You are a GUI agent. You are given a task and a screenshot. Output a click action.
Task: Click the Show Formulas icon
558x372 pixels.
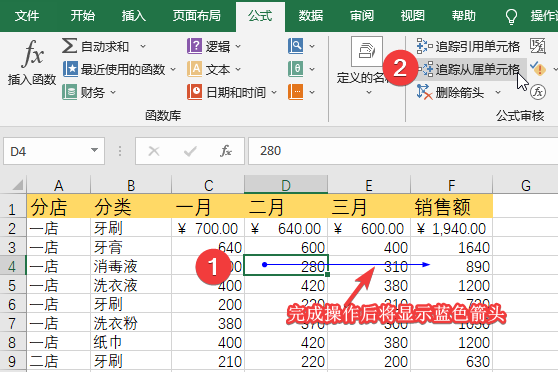[x=537, y=46]
